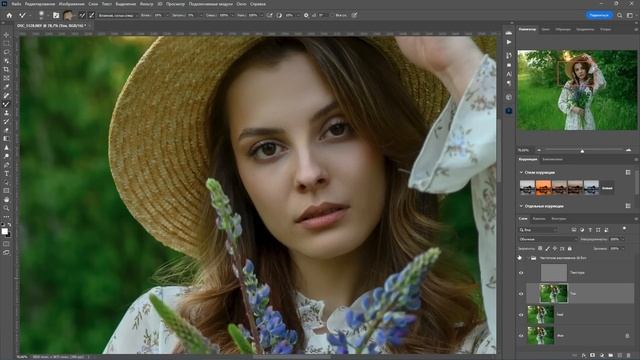Open the Окно menu
The height and width of the screenshot is (360, 640).
(241, 4)
